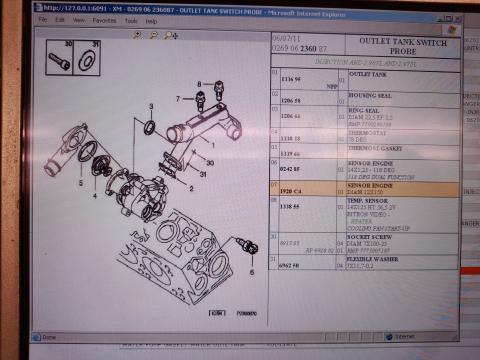Open the Tools menu
This screenshot has height=360, width=480.
(131, 21)
